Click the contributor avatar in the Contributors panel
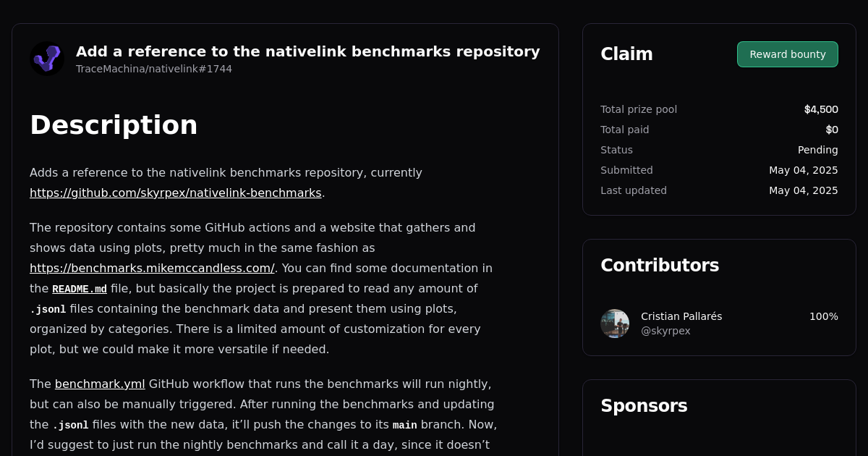868x456 pixels. tap(614, 323)
